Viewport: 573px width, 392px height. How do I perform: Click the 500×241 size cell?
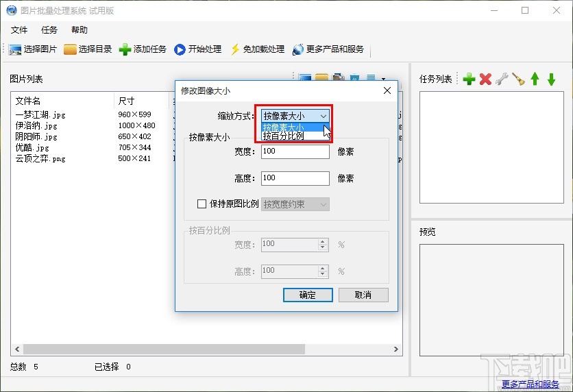tap(134, 158)
